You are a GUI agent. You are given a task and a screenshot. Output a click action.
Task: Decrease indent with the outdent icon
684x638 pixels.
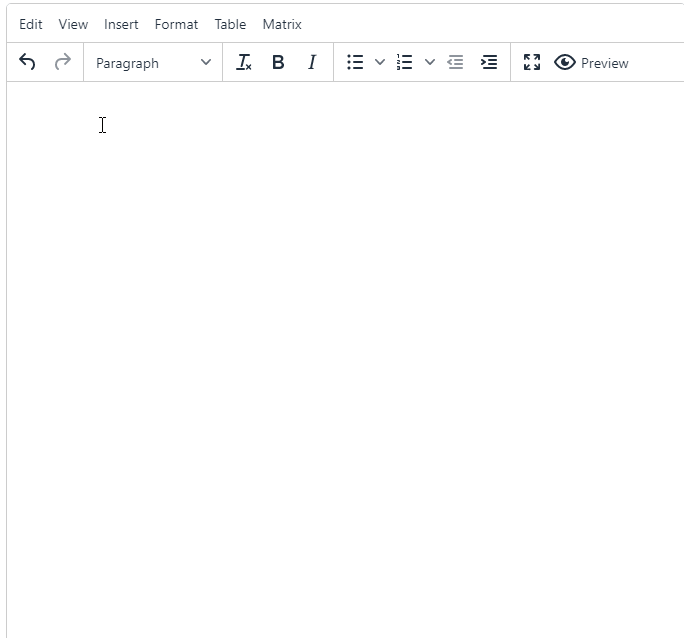455,62
